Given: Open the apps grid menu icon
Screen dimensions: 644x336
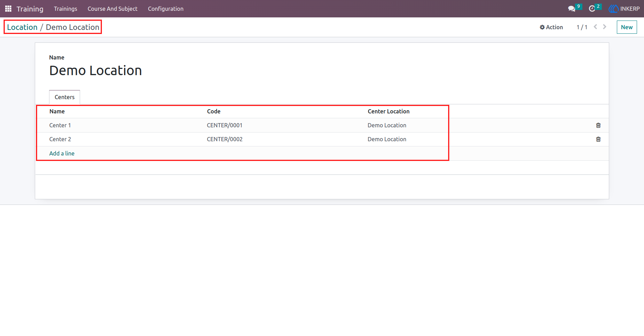Looking at the screenshot, I should (x=8, y=9).
